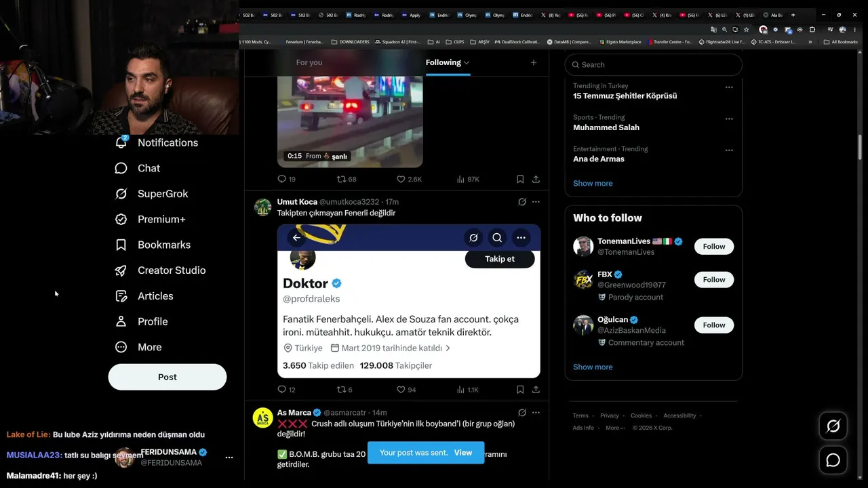The image size is (868, 488).
Task: Open SuperGrok from the sidebar
Action: point(151,194)
